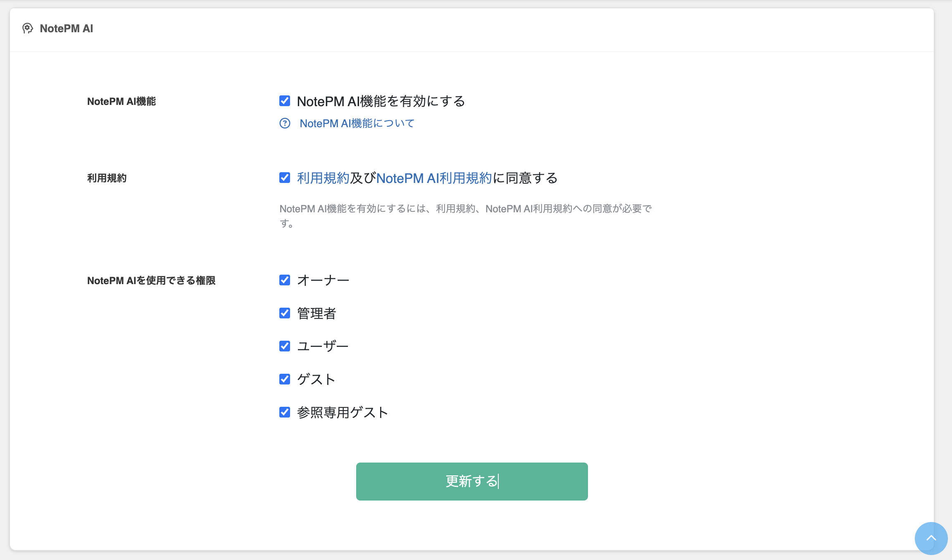
Task: Toggle the オーナー permission checkbox
Action: point(285,280)
